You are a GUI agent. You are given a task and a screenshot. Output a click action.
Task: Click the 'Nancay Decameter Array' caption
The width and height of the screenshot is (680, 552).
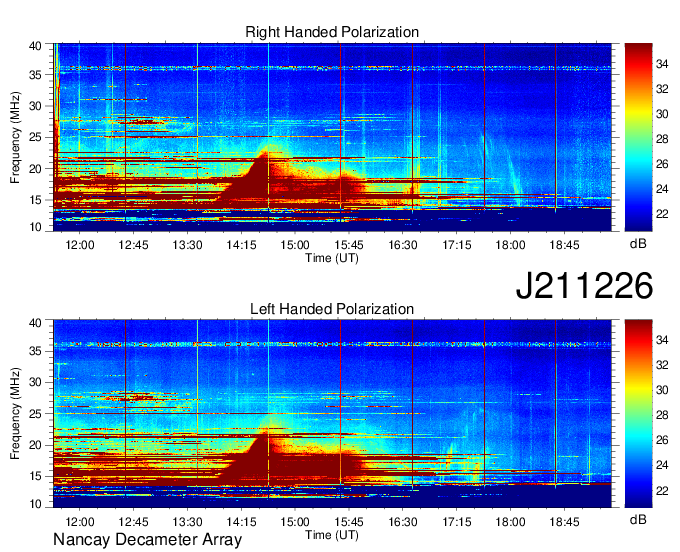click(147, 540)
